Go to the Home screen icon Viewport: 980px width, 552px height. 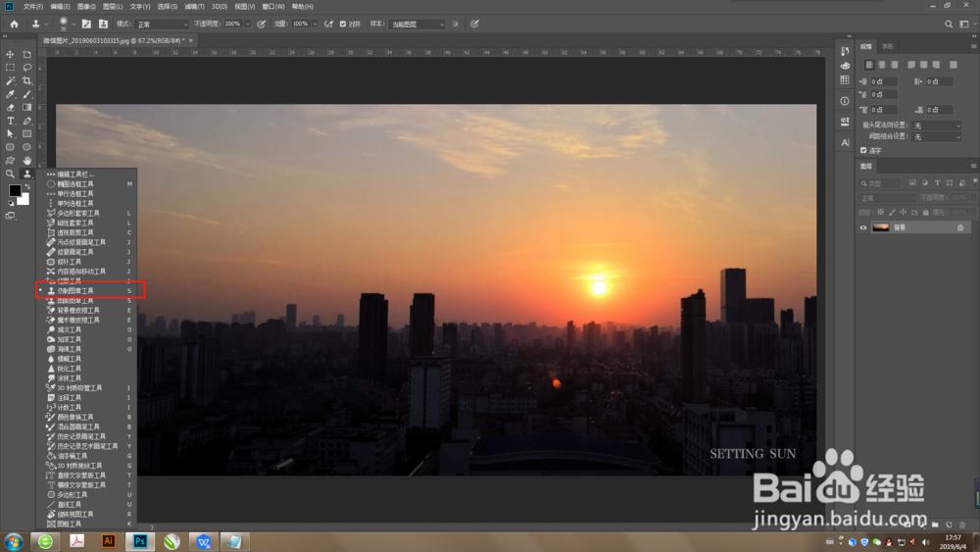pos(14,24)
